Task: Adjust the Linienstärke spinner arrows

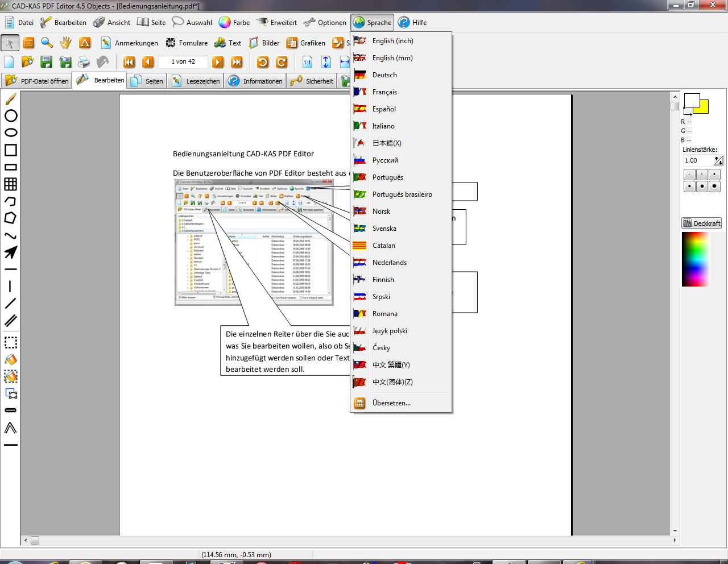Action: 719,161
